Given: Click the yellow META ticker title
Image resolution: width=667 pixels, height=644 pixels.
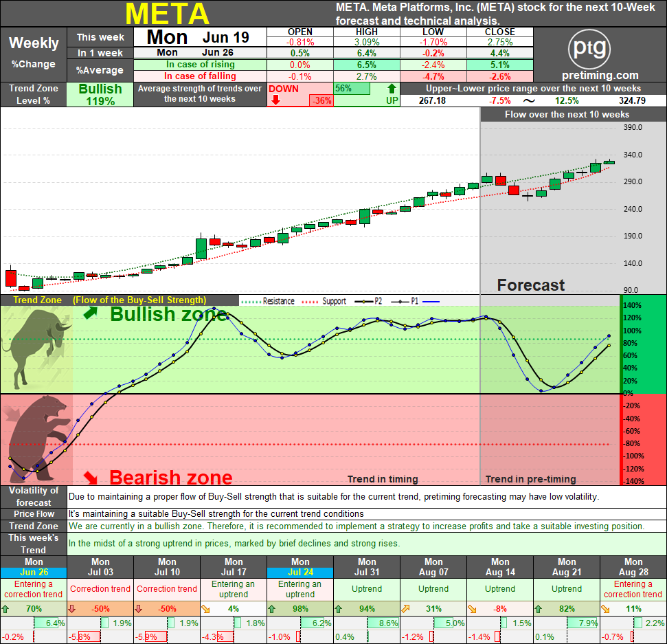Looking at the screenshot, I should pos(167,14).
